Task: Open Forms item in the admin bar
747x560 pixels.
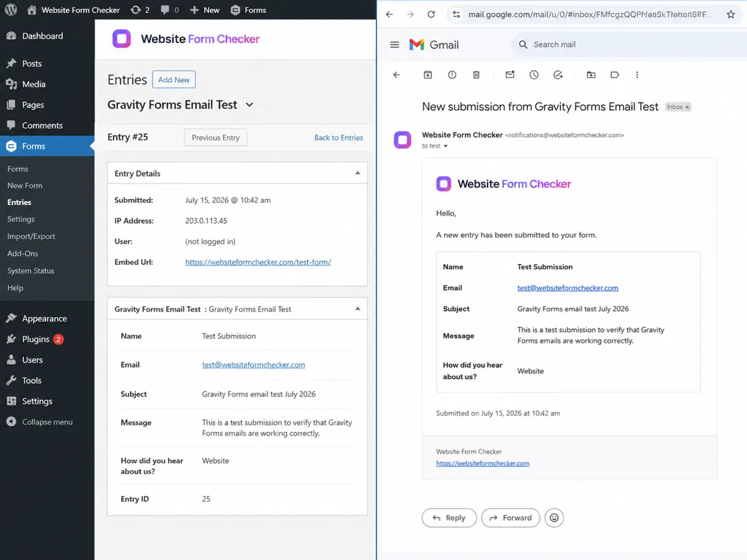Action: click(x=249, y=10)
